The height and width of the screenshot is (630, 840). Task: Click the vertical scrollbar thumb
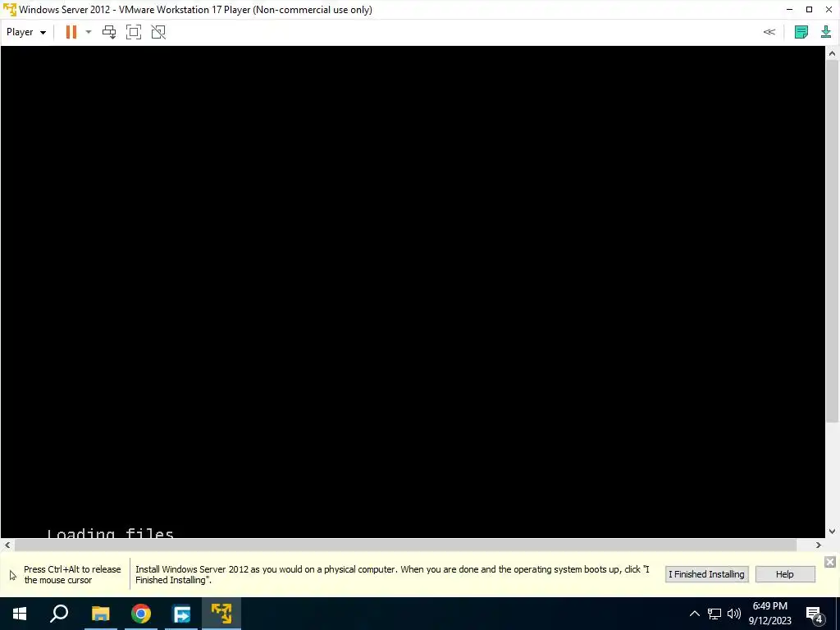tap(832, 241)
